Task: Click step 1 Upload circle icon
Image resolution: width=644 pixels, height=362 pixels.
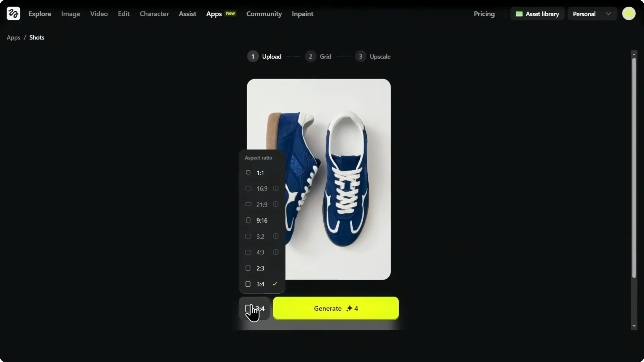Action: [x=253, y=56]
